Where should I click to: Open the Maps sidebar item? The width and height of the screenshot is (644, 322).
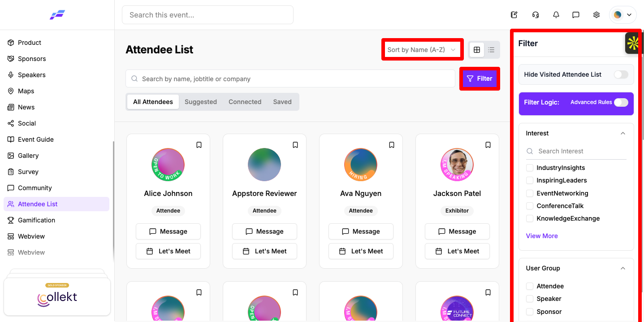[56, 91]
